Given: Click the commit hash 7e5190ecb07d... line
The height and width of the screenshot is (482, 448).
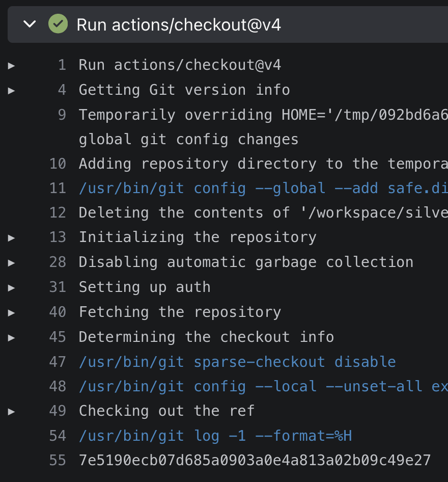Looking at the screenshot, I should click(255, 460).
